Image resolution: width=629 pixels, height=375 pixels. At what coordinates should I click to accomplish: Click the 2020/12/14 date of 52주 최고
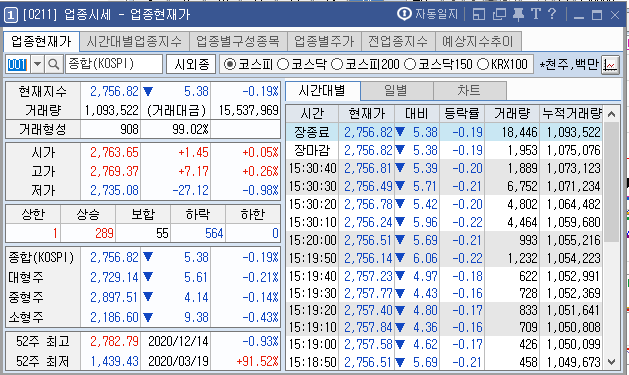point(178,341)
